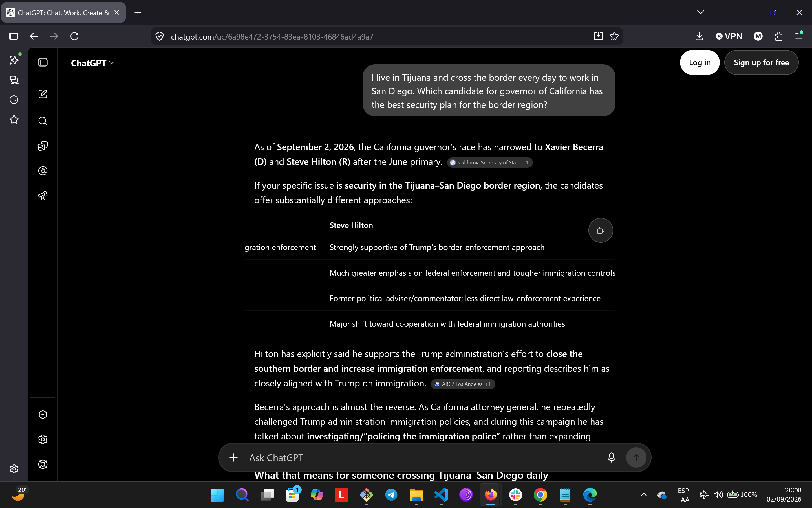Open Task View on the taskbar
812x508 pixels.
(267, 494)
